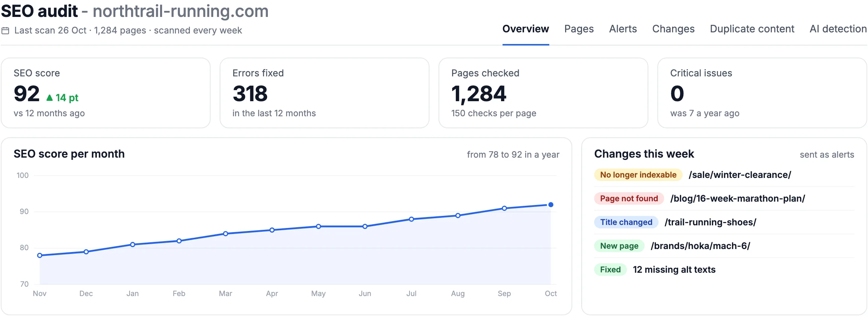
Task: Click the green up-arrow next to 14 pt
Action: point(49,98)
